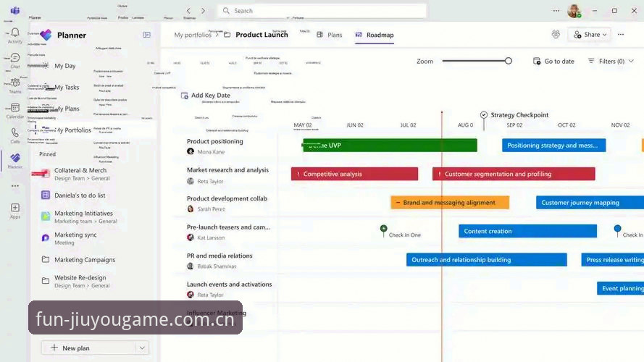Go back with the left arrow
Image resolution: width=644 pixels, height=362 pixels.
coord(188,11)
